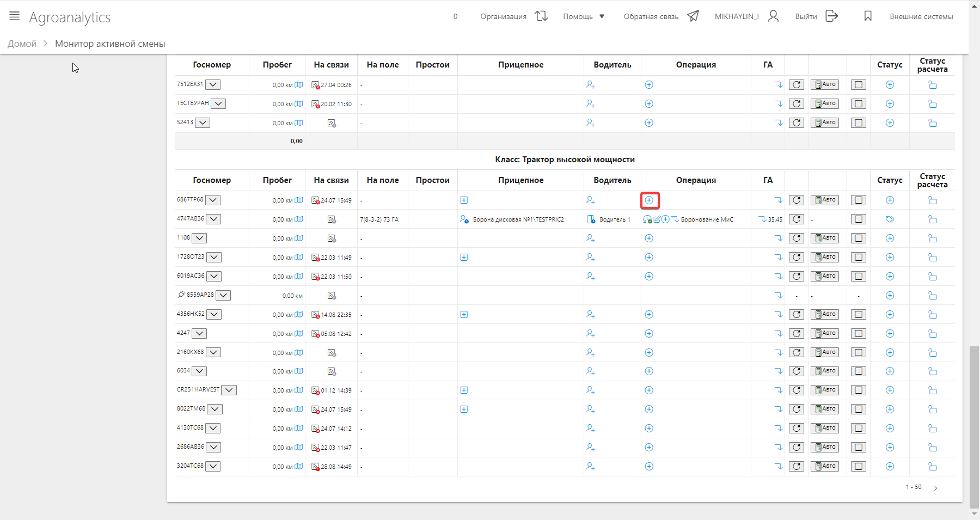Add operation for vehicle 6867ТР68
This screenshot has width=980, height=520.
pyautogui.click(x=649, y=200)
